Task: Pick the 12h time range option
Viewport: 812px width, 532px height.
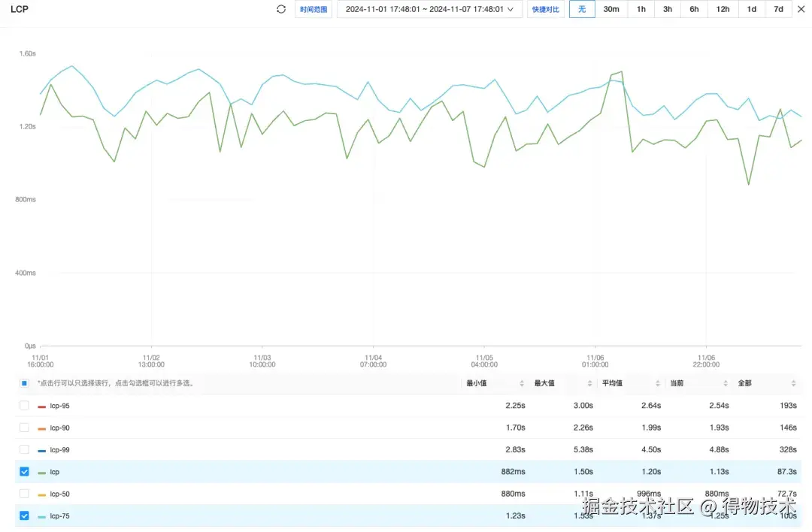Action: (x=723, y=9)
